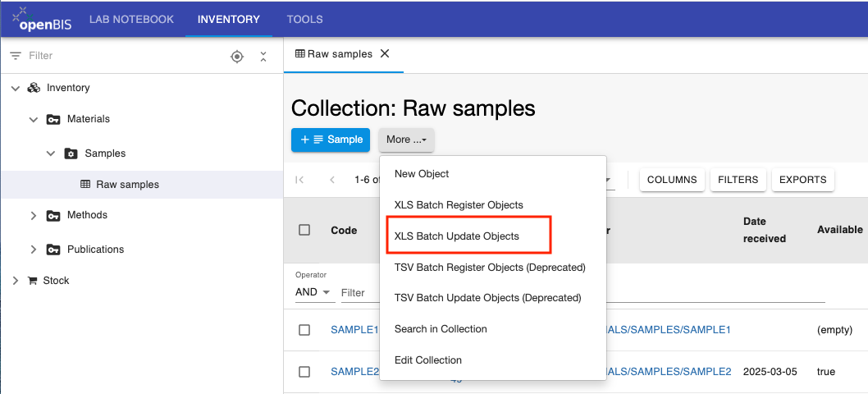Collapse the Materials tree node
Image resolution: width=868 pixels, height=394 pixels.
tap(34, 119)
